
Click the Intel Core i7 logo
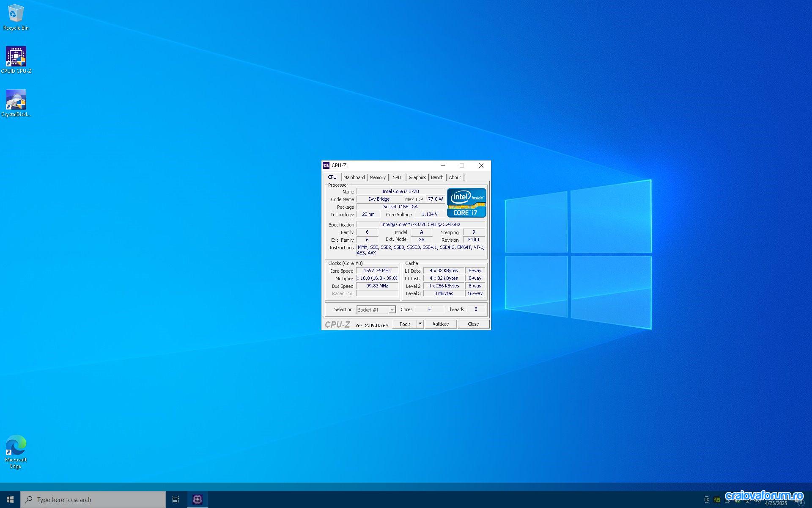pos(466,203)
